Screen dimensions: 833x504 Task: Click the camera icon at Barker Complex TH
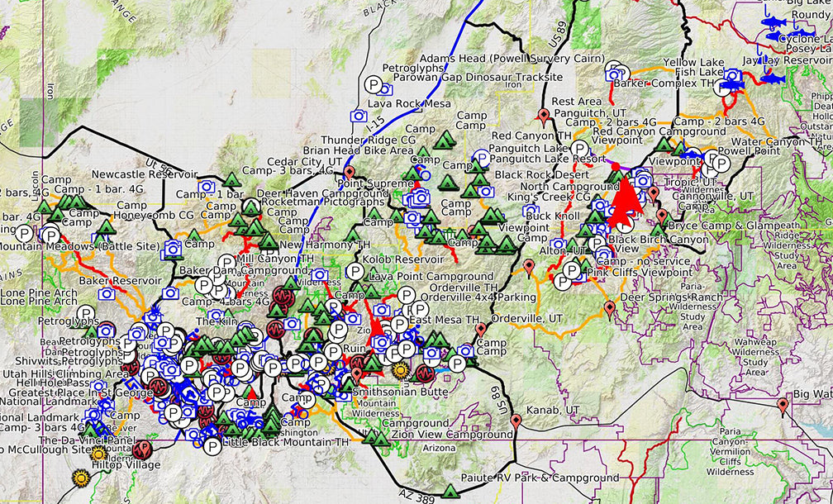(614, 75)
